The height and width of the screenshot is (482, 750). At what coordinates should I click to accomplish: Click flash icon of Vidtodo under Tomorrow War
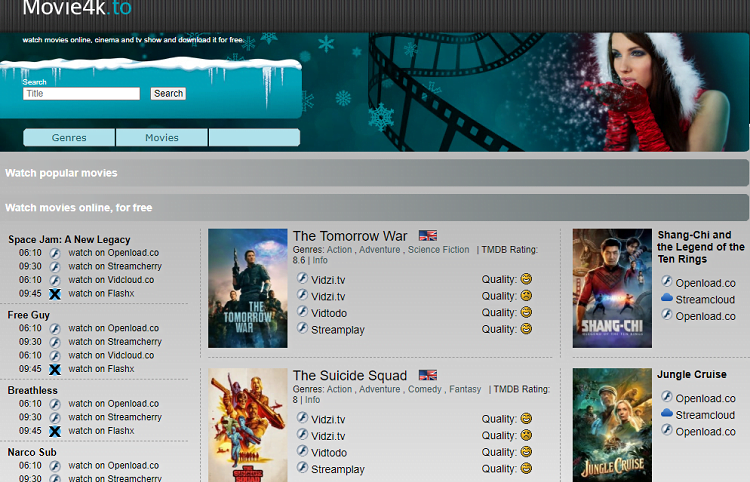(302, 312)
